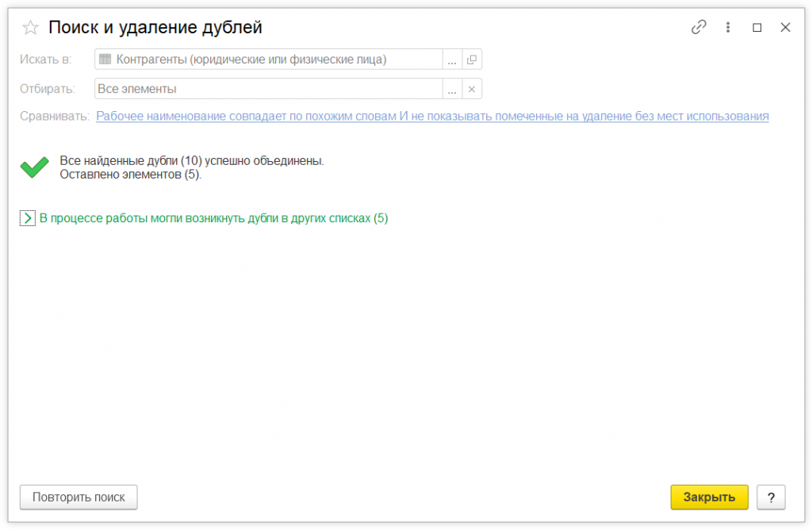The height and width of the screenshot is (530, 812).
Task: Clear the Отбирать filter with the × icon
Action: click(472, 89)
